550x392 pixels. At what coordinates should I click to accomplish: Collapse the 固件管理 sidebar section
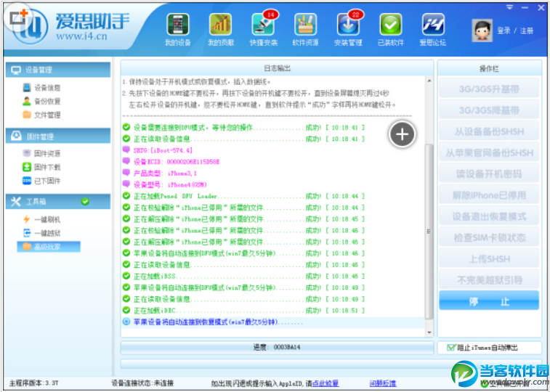(58, 136)
